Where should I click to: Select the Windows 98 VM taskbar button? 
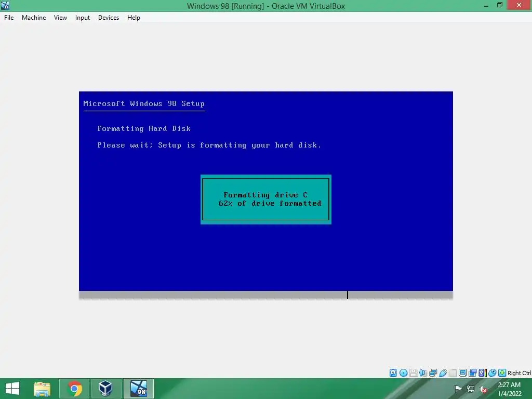pyautogui.click(x=138, y=389)
